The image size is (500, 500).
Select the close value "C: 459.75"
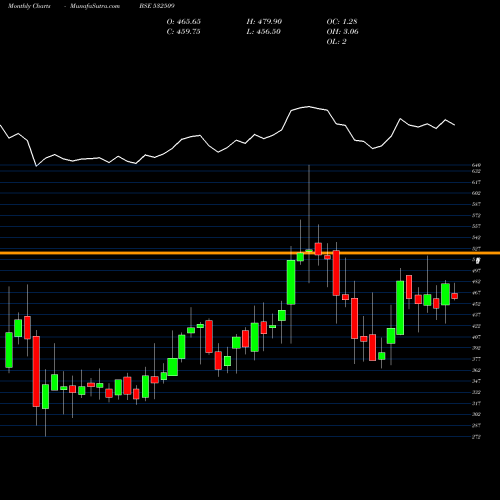pyautogui.click(x=183, y=32)
